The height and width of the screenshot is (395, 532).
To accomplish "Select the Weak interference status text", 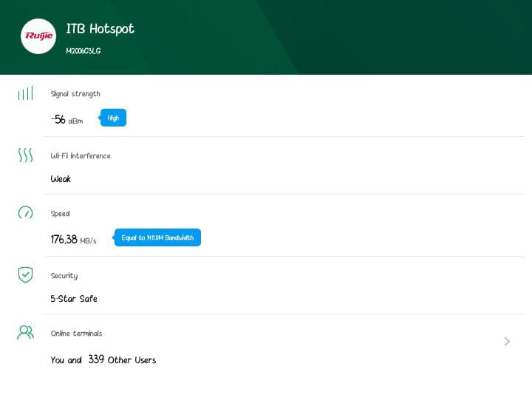I will (61, 179).
